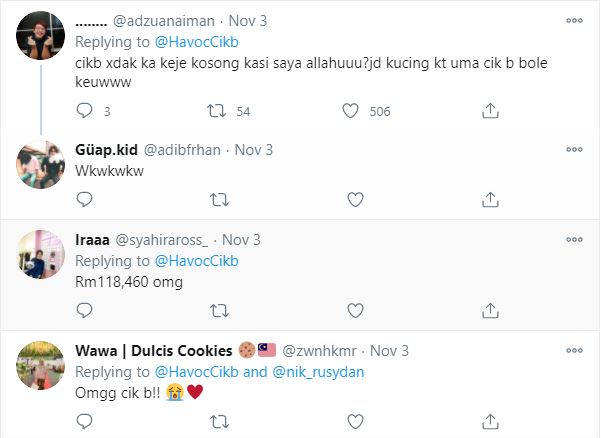This screenshot has width=601, height=438.
Task: Like Wawa's Omgg cik b tweet
Action: point(353,421)
